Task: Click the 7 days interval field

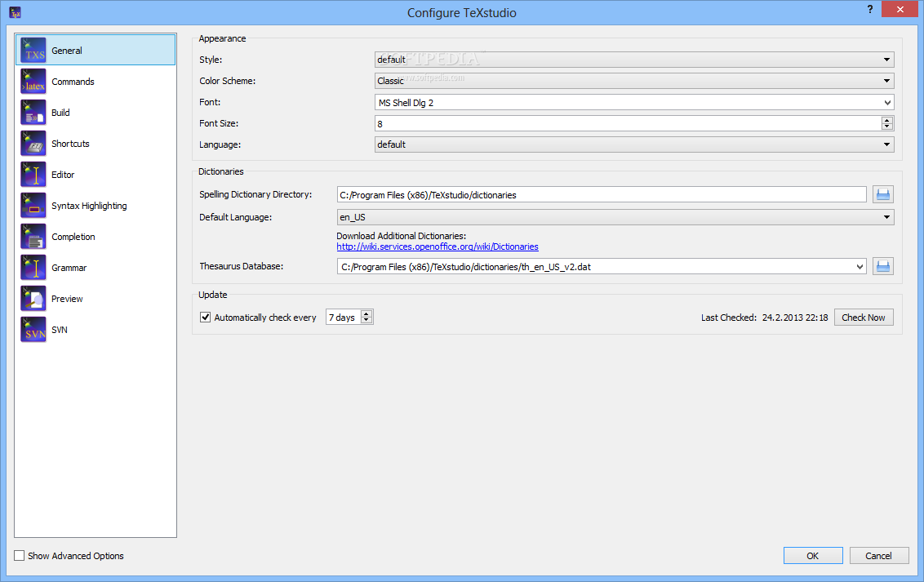Action: pos(343,317)
